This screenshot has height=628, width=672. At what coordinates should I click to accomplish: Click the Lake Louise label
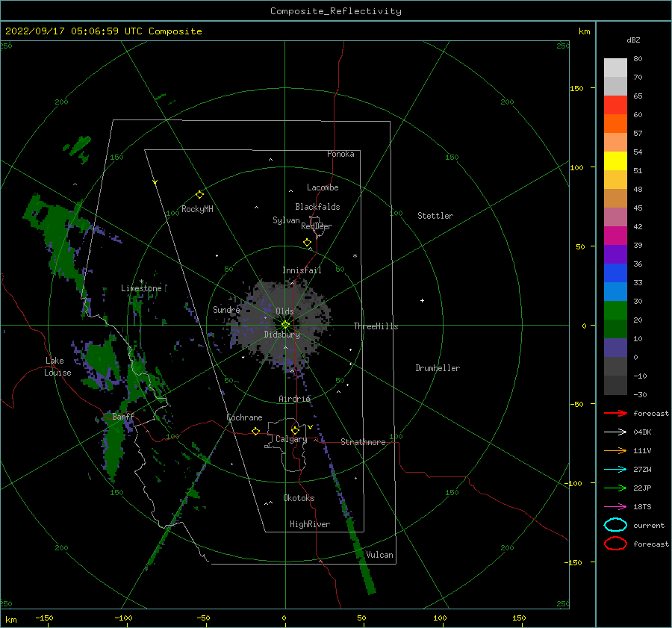(57, 367)
